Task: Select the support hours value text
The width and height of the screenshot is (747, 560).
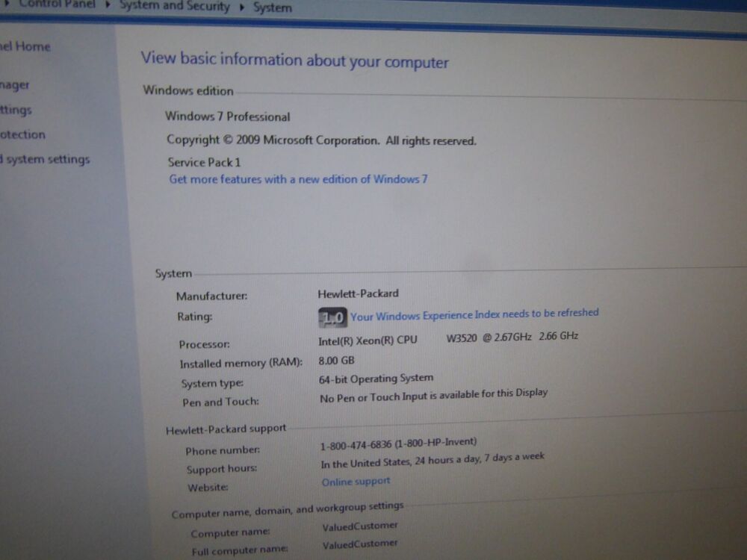Action: coord(433,460)
